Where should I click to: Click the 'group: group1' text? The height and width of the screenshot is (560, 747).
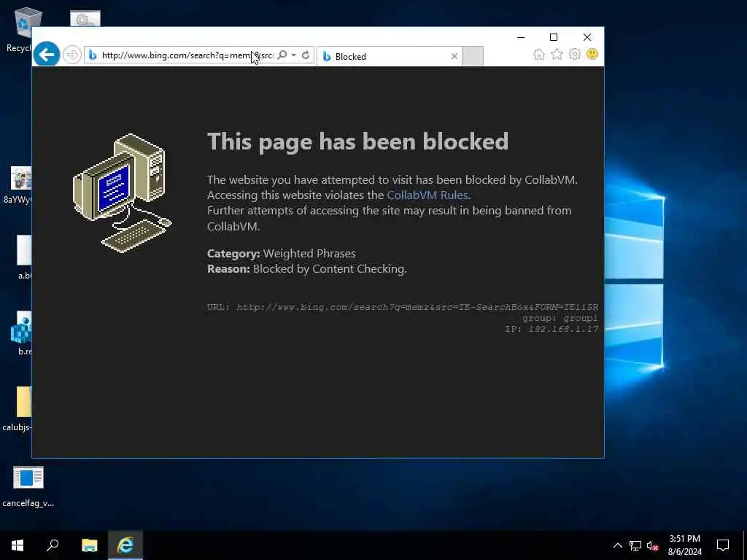pos(560,318)
